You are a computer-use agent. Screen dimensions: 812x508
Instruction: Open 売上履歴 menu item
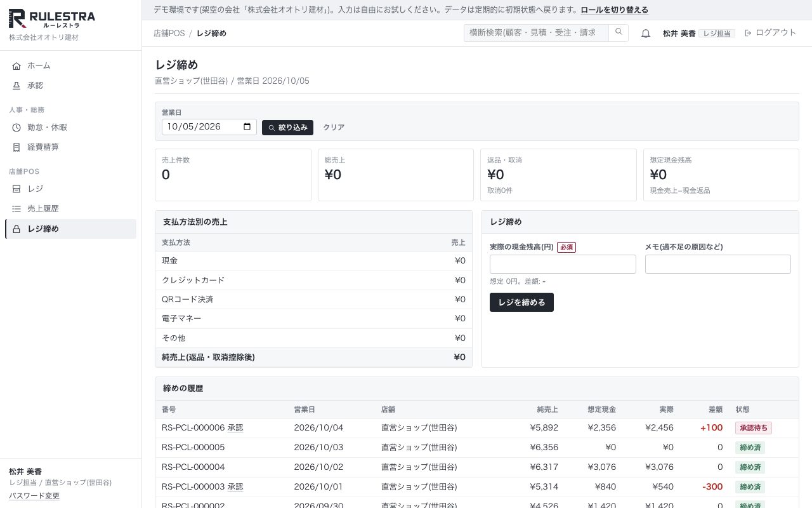tap(70, 209)
